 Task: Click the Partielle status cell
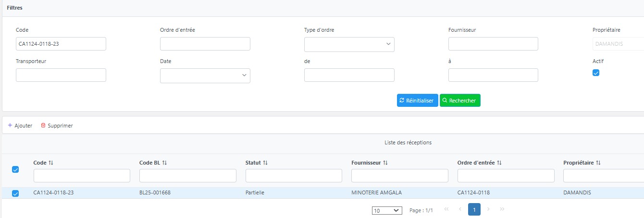[x=255, y=193]
